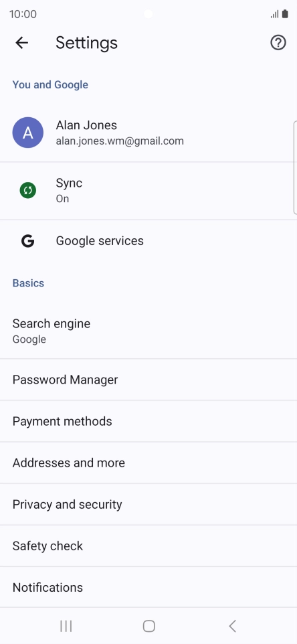Open Password Manager
Image resolution: width=297 pixels, height=644 pixels.
tap(148, 380)
